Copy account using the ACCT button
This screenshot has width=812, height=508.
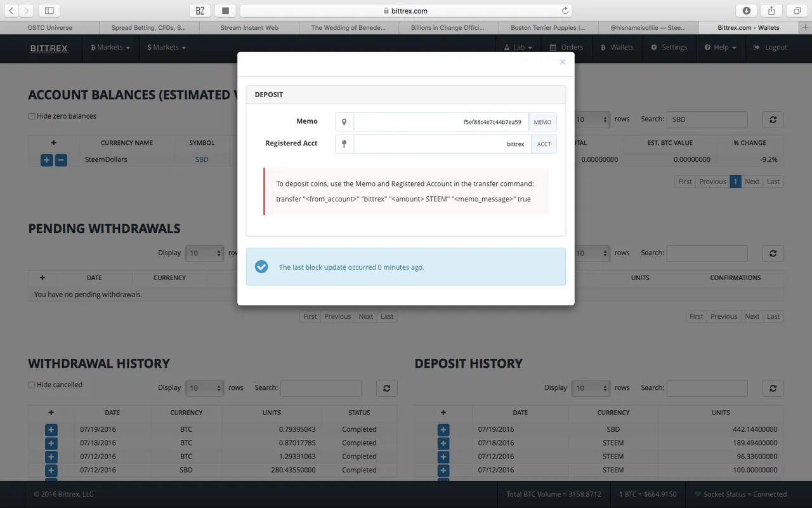point(544,144)
